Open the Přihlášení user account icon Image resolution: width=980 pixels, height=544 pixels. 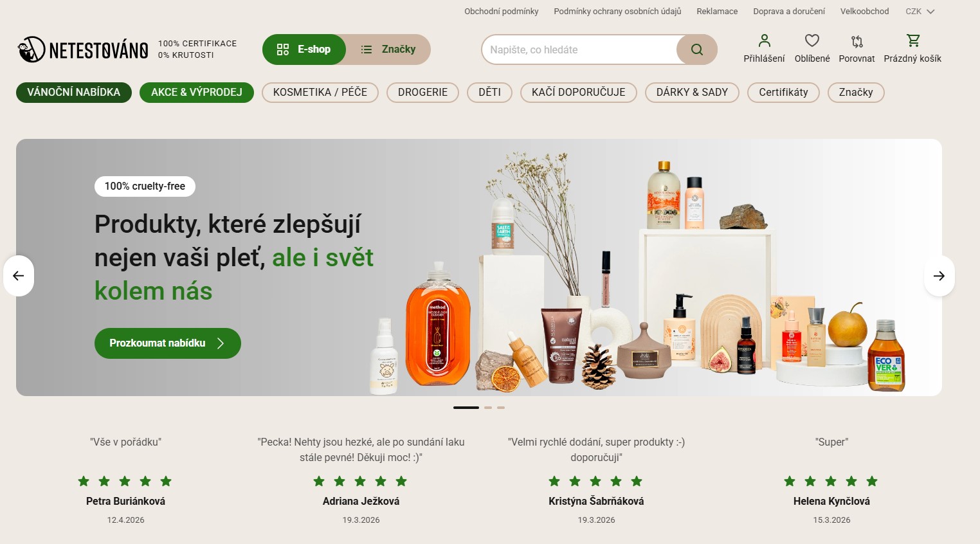764,49
